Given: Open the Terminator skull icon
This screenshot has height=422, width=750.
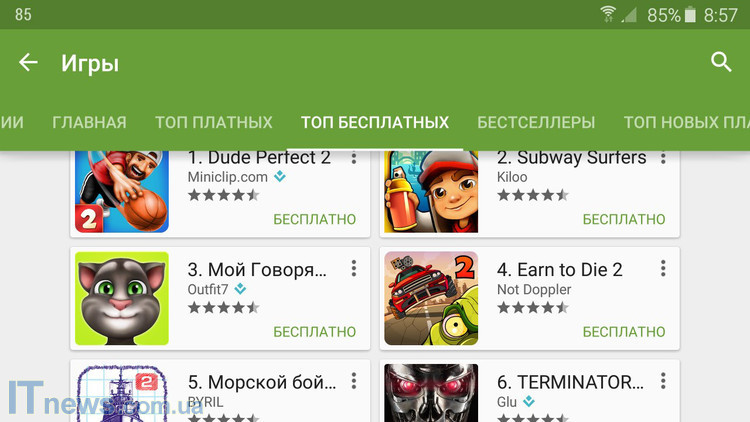Looking at the screenshot, I should tap(431, 393).
